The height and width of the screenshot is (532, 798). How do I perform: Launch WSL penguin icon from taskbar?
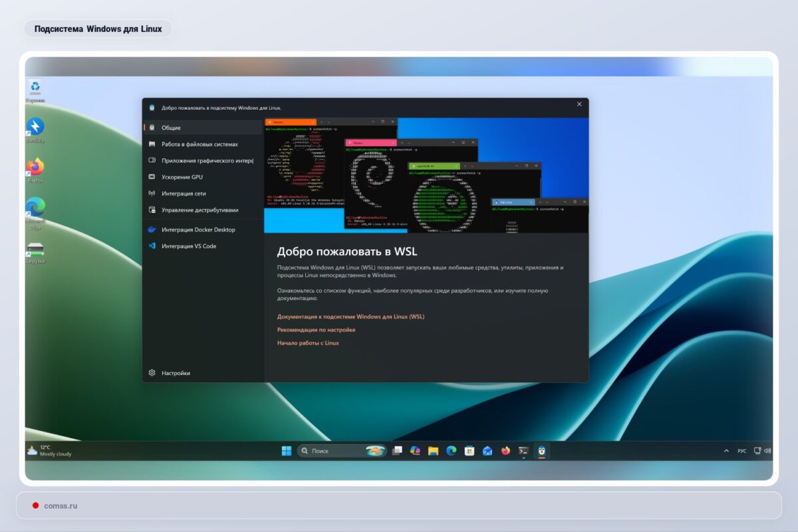pyautogui.click(x=542, y=450)
